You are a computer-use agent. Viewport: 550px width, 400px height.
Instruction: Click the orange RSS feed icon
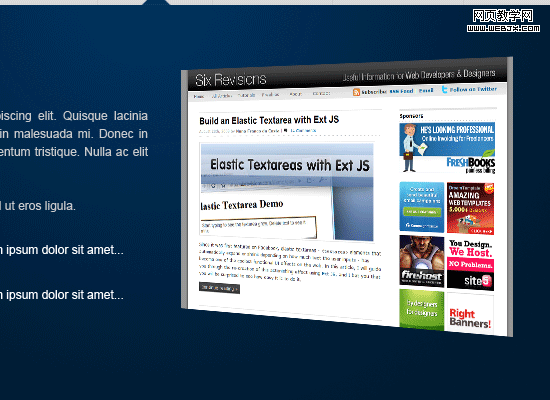tap(356, 92)
